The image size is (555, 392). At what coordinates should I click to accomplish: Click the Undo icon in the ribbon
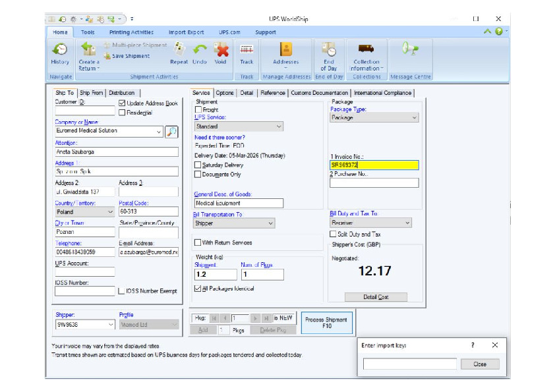coord(200,50)
